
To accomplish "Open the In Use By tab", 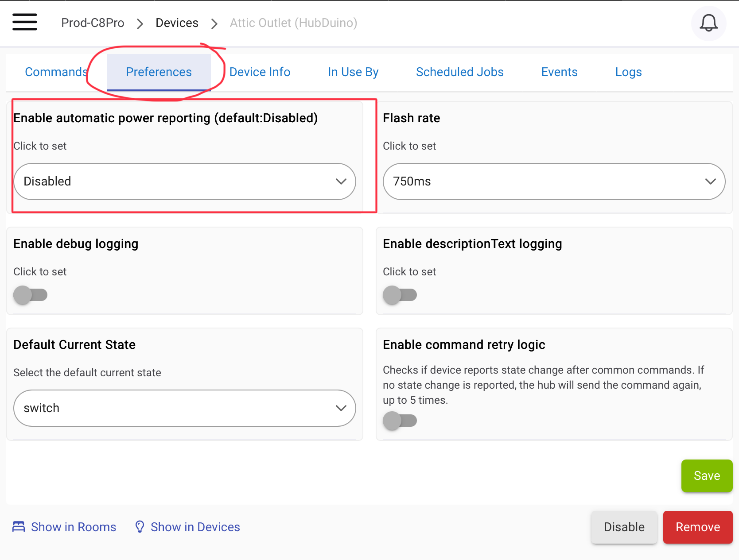I will pyautogui.click(x=353, y=72).
